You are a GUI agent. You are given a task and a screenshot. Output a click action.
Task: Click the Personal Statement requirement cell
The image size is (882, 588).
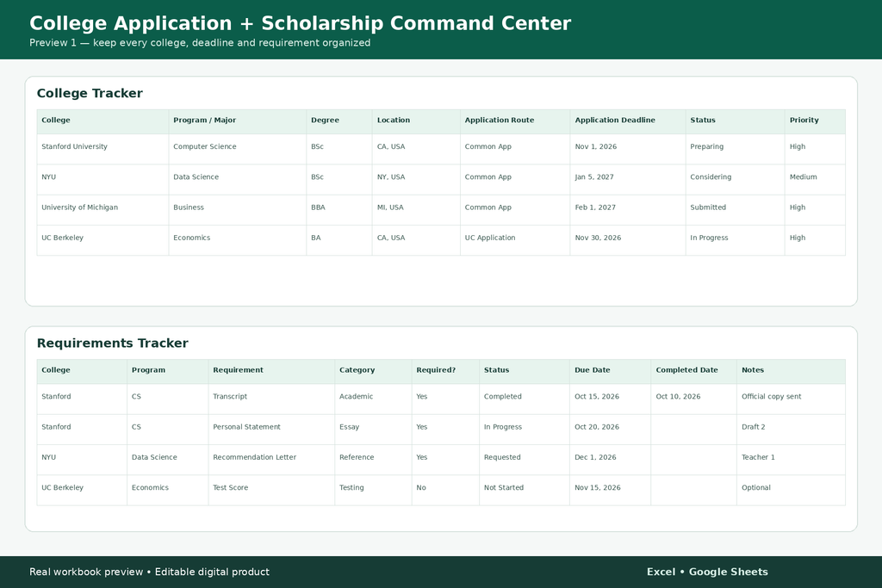(271, 430)
